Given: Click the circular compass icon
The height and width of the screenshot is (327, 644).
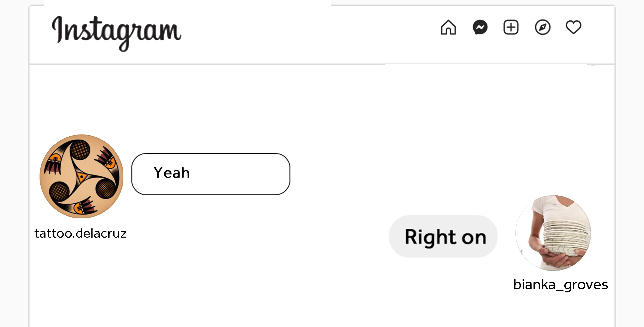Looking at the screenshot, I should coord(542,27).
